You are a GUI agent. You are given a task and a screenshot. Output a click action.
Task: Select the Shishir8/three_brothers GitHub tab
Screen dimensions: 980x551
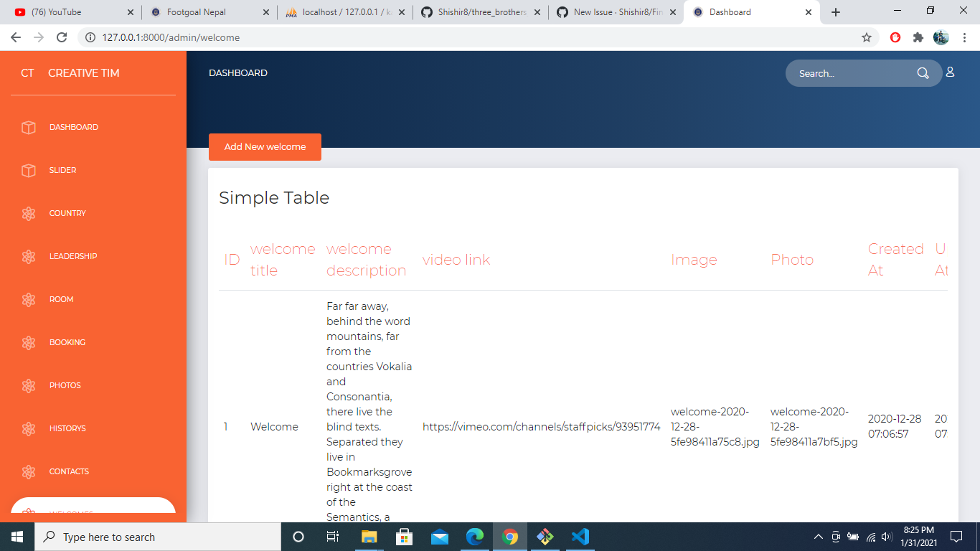pyautogui.click(x=479, y=11)
